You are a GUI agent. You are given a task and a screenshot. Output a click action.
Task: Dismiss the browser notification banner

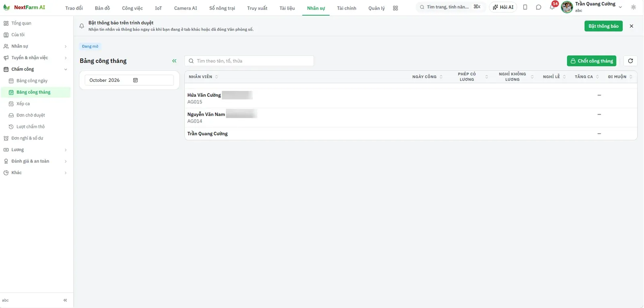(x=632, y=26)
